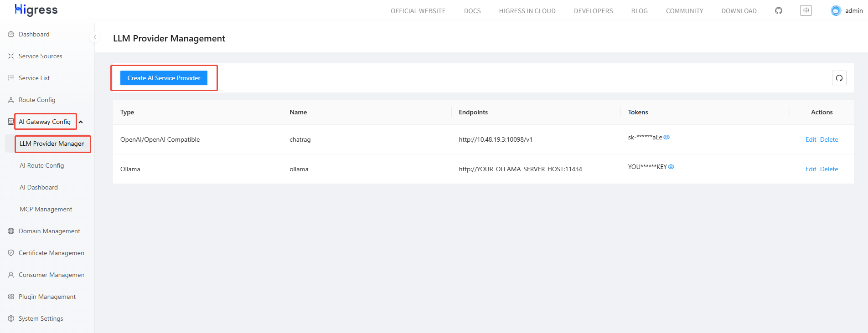Viewport: 868px width, 333px height.
Task: Click the refresh icon in provider list
Action: pyautogui.click(x=839, y=78)
